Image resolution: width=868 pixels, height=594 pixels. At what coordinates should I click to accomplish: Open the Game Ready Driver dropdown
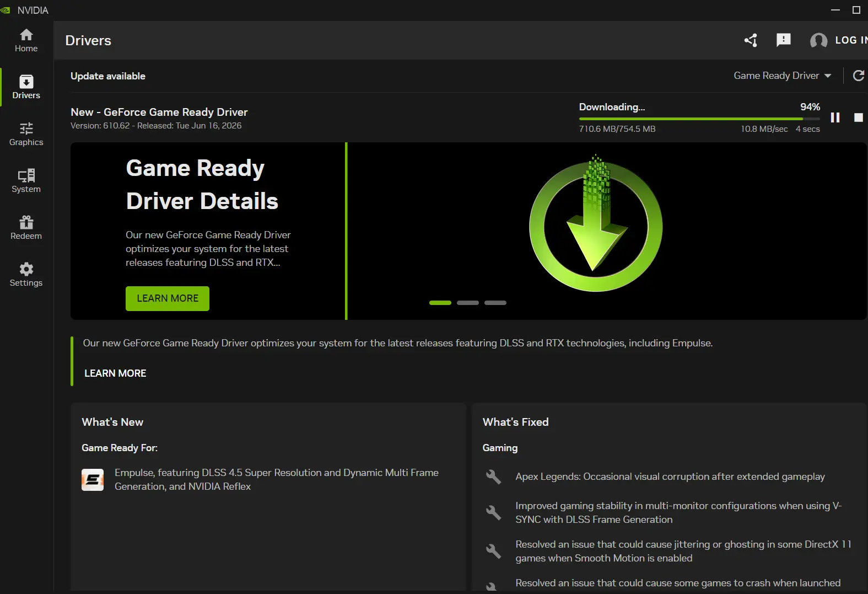[783, 76]
